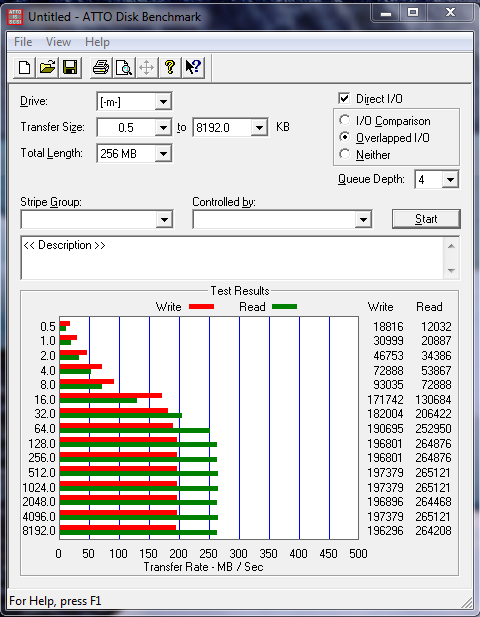Open the Queue Depth dropdown
The image size is (480, 617).
coord(450,179)
